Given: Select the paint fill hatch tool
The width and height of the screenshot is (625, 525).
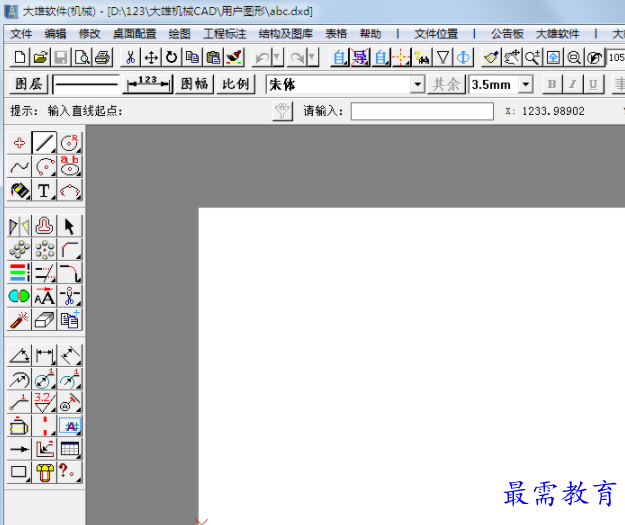Looking at the screenshot, I should pyautogui.click(x=19, y=191).
